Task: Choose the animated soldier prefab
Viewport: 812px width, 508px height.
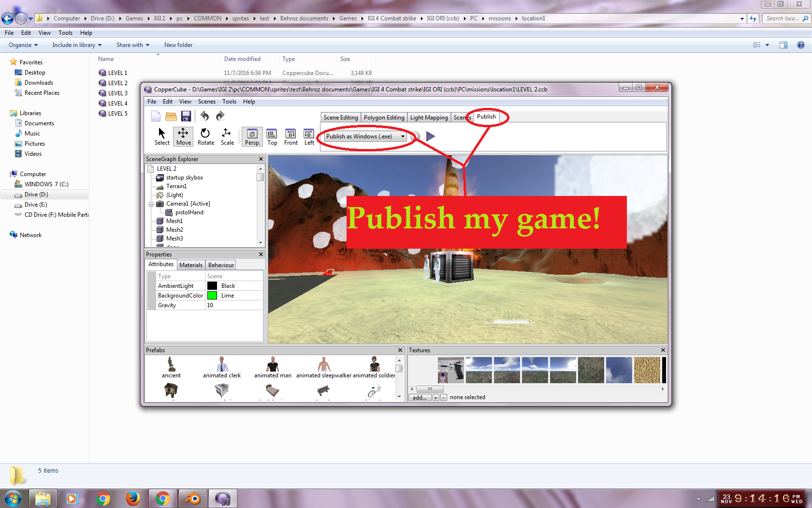Action: pos(374,368)
